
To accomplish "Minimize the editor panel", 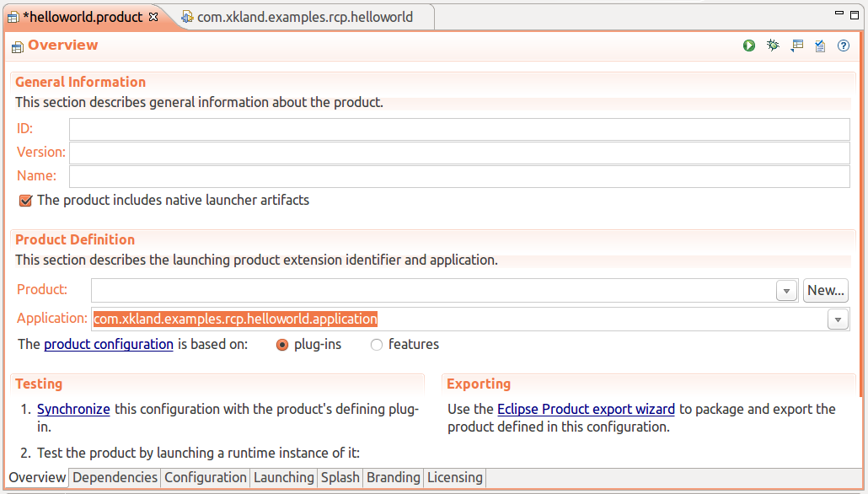I will pos(839,14).
